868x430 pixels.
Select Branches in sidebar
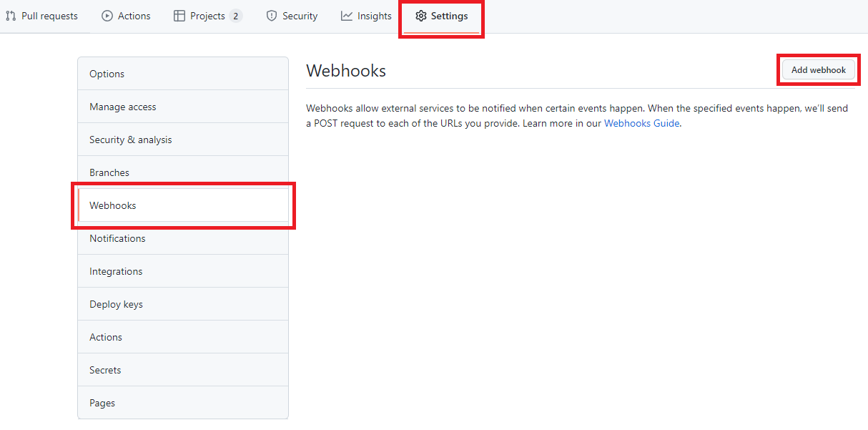point(183,172)
